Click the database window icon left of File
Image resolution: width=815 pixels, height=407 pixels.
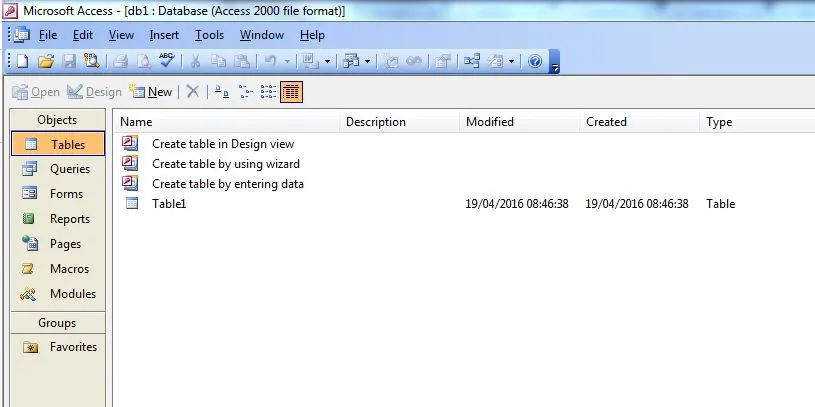(x=22, y=35)
